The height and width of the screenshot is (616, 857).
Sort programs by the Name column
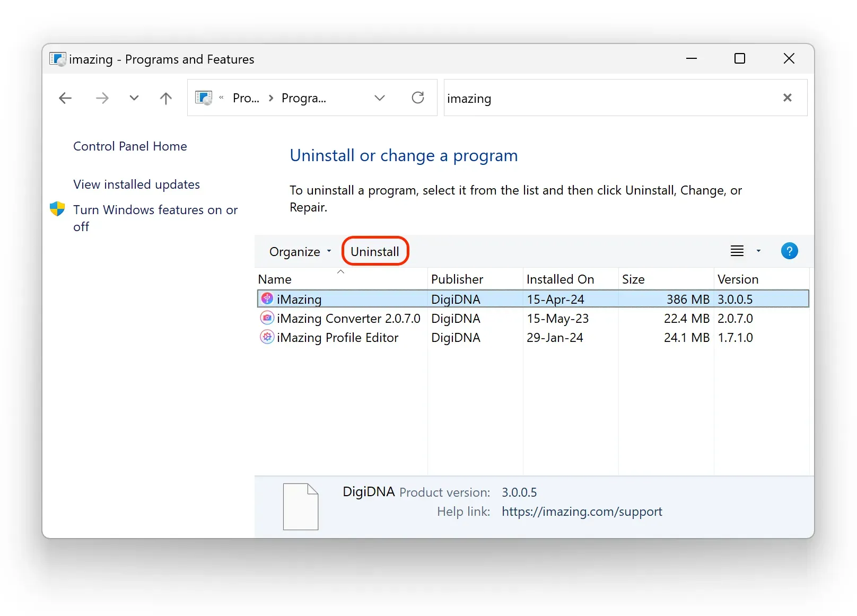click(x=274, y=279)
